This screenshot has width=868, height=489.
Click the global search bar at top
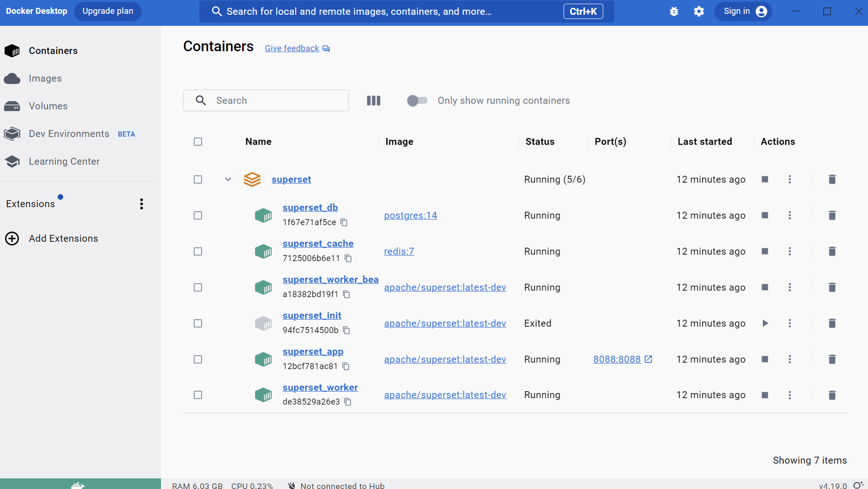pyautogui.click(x=406, y=12)
